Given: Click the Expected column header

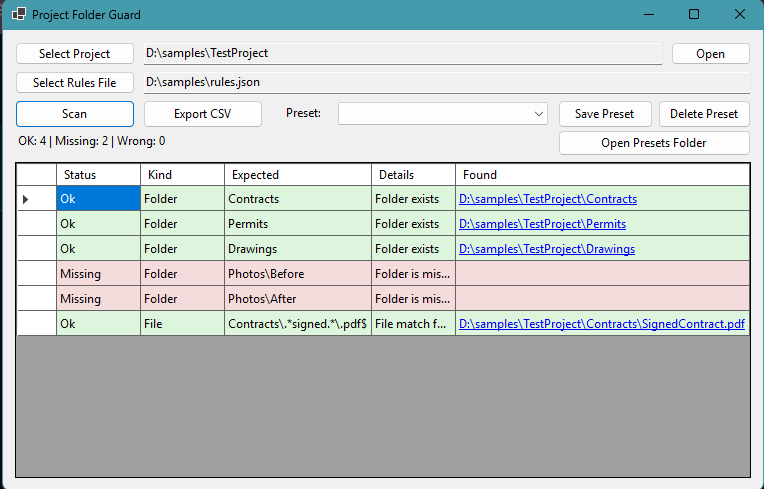Looking at the screenshot, I should [x=297, y=175].
